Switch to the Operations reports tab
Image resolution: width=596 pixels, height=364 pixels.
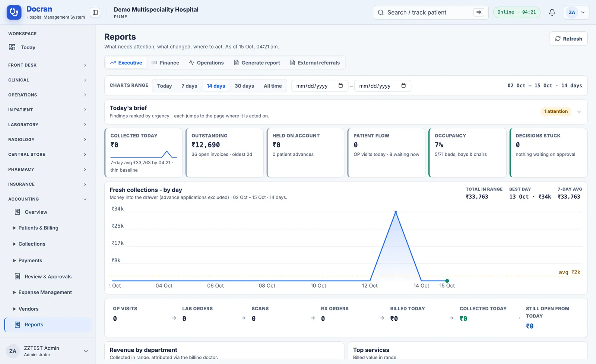pyautogui.click(x=206, y=63)
